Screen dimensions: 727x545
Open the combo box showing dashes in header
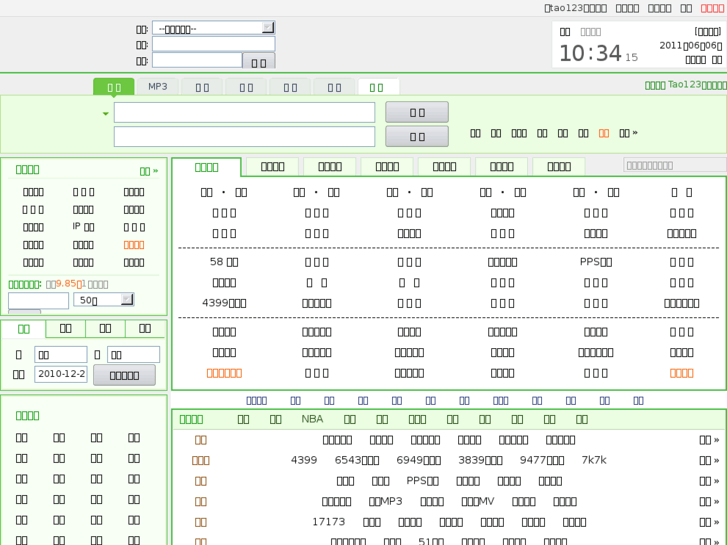[214, 28]
